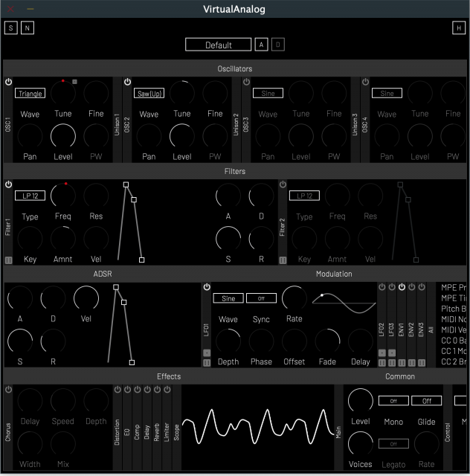The height and width of the screenshot is (476, 470).
Task: Select Pitch B modulation source entry
Action: tap(454, 309)
